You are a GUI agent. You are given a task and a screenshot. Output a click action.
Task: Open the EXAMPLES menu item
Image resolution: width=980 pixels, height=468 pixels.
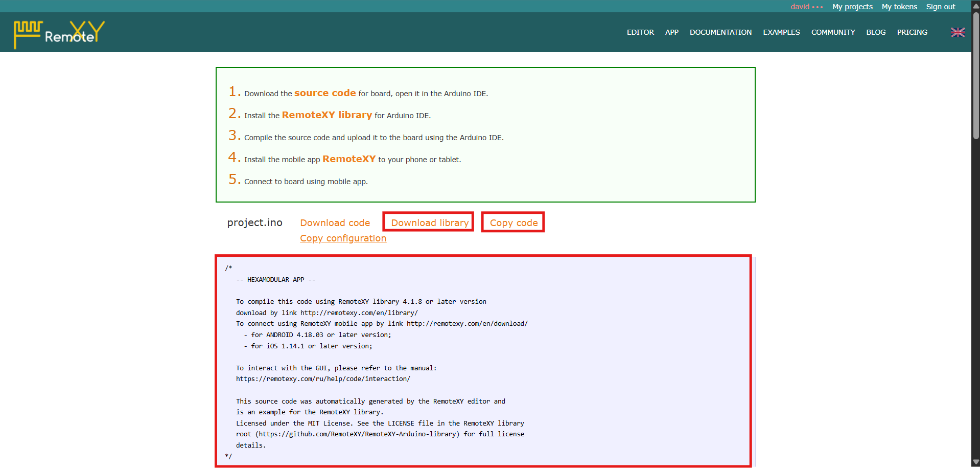coord(781,32)
